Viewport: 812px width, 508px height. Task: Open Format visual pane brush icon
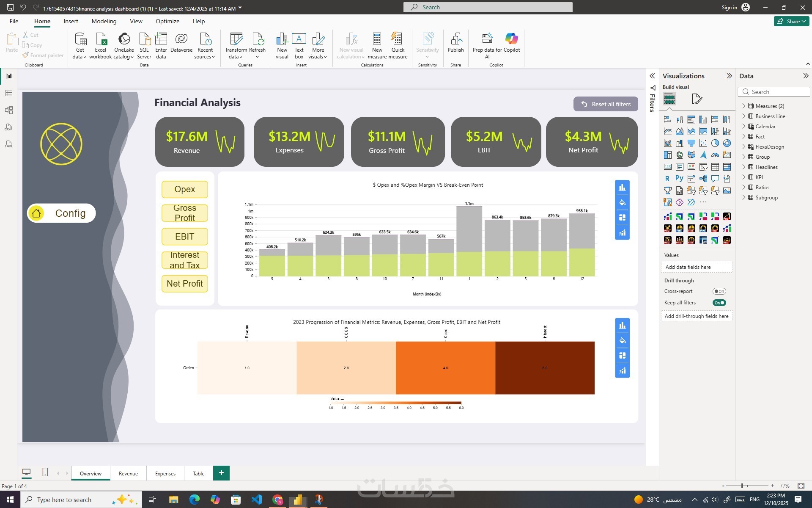click(x=697, y=99)
